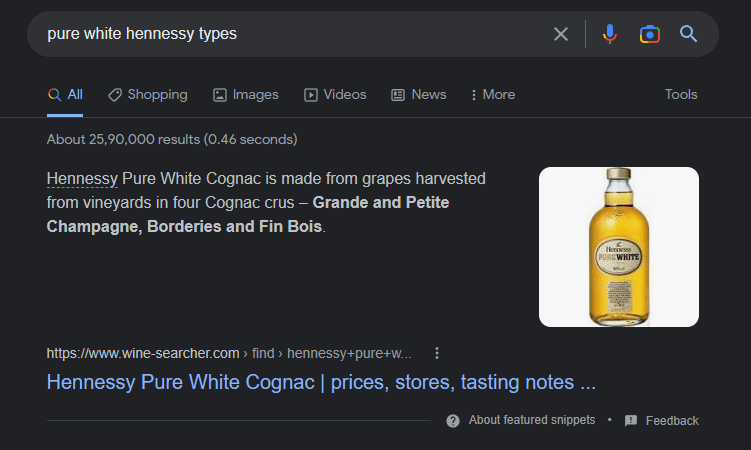Open the Feedback link
The width and height of the screenshot is (751, 450).
(x=671, y=421)
